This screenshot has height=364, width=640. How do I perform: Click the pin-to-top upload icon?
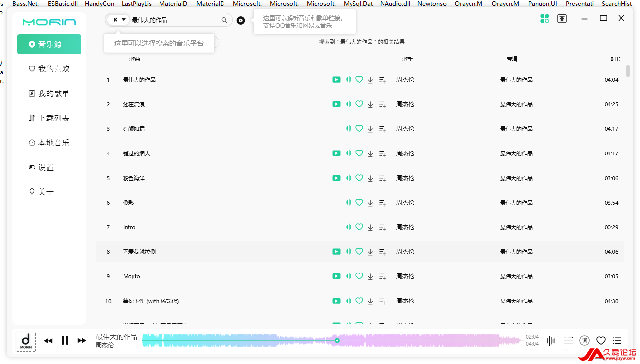562,19
